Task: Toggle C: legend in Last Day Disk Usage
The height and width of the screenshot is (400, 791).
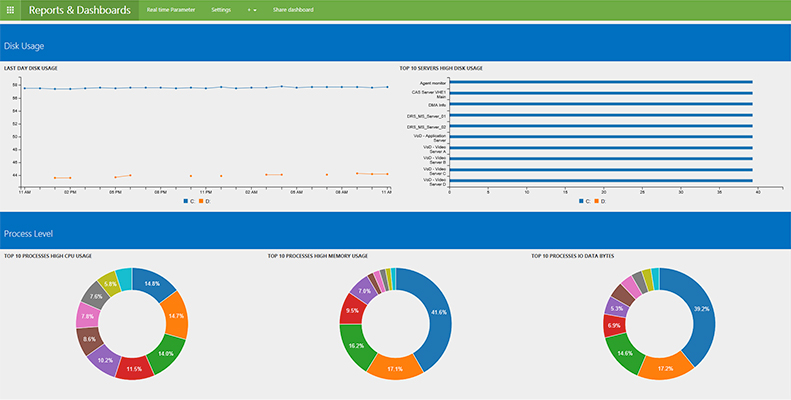Action: pyautogui.click(x=189, y=201)
